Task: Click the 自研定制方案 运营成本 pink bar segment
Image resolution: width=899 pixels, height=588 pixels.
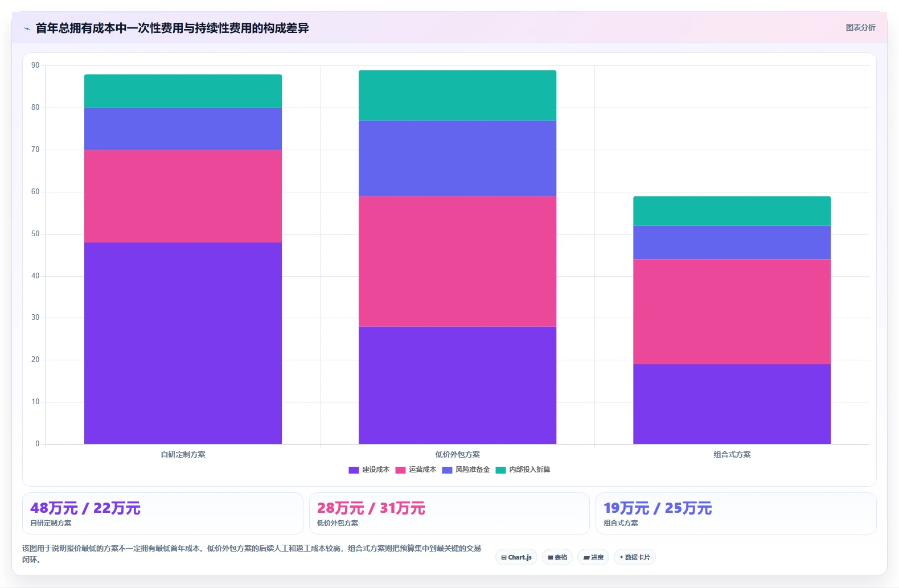Action: point(183,196)
